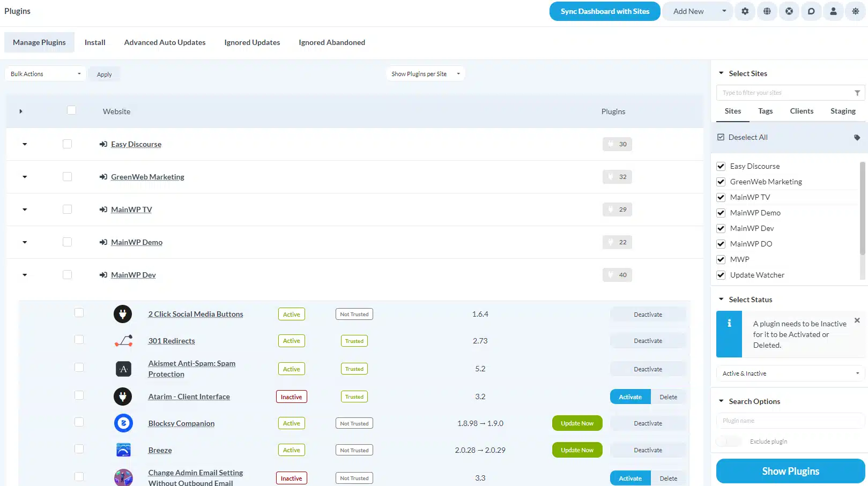Open the gear settings icon in header
The image size is (868, 486).
[x=745, y=11]
